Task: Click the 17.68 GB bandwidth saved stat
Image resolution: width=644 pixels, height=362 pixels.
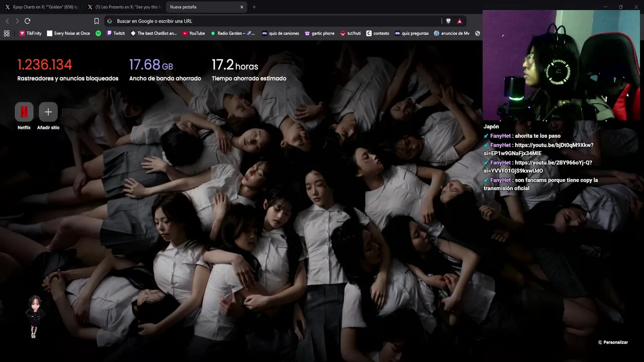Action: point(165,70)
